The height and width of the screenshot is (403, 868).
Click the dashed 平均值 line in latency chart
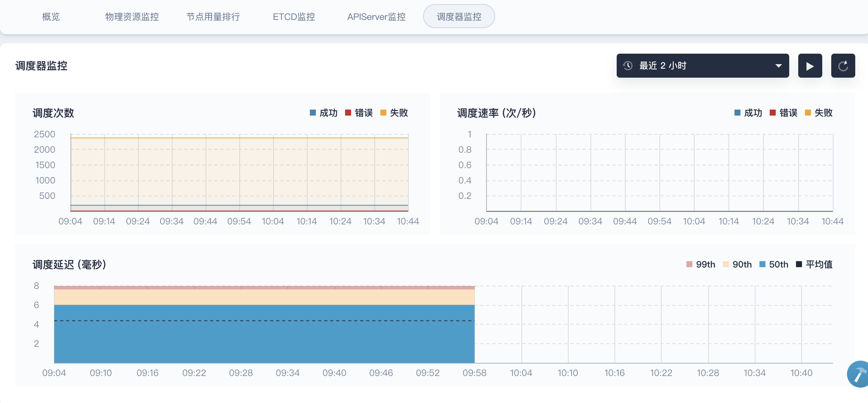point(264,320)
